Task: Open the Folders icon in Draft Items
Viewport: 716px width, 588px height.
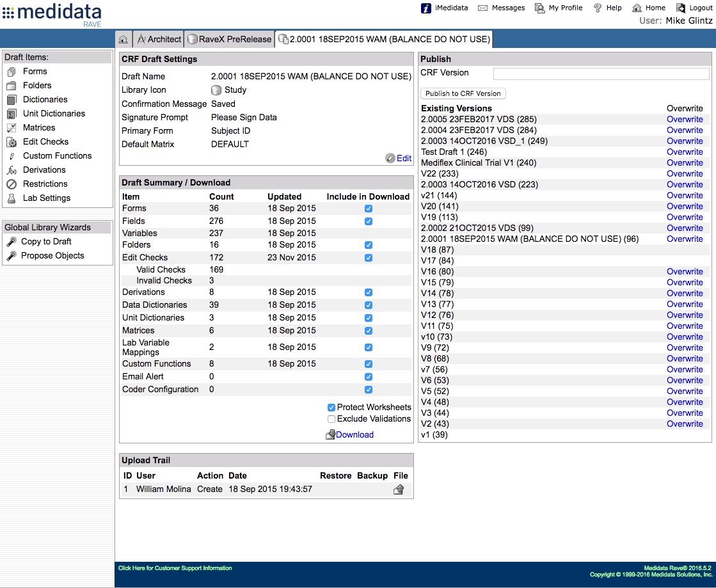Action: pyautogui.click(x=12, y=86)
